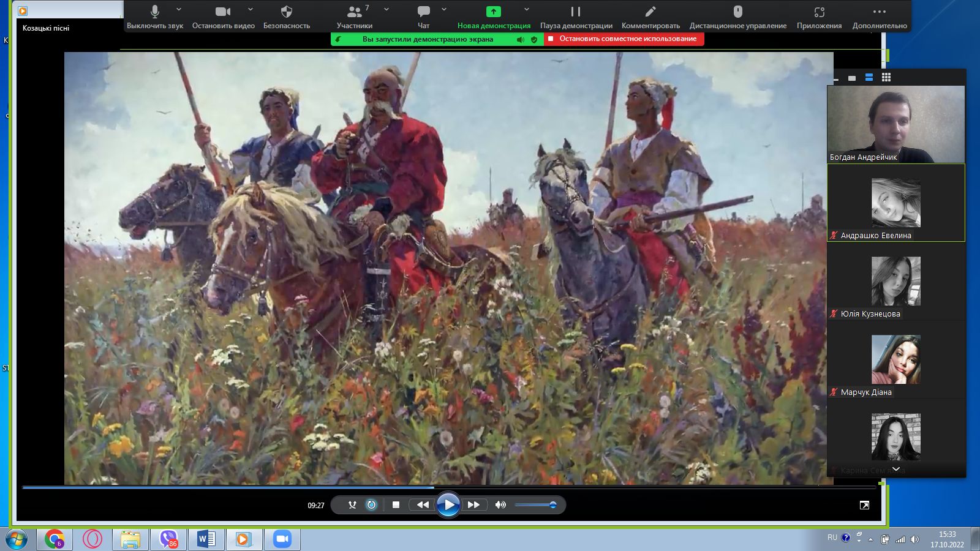Open File Explorer from the taskbar
Viewport: 980px width, 551px height.
130,539
